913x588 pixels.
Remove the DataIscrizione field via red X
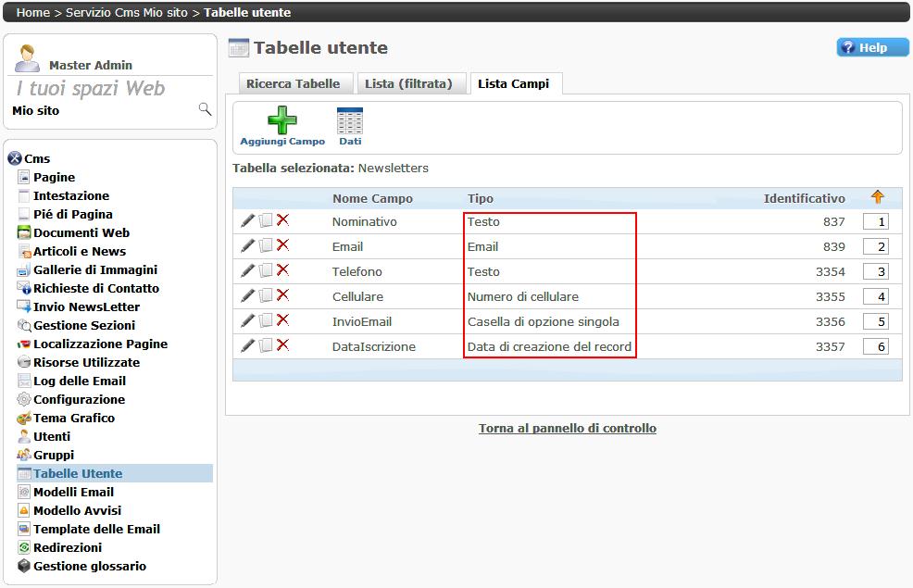tap(282, 346)
